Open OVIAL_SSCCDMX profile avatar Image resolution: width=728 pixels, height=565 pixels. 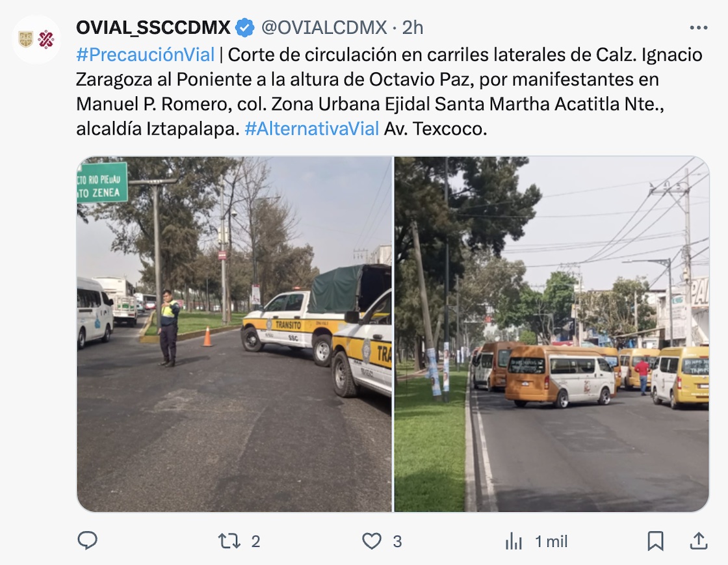(36, 40)
